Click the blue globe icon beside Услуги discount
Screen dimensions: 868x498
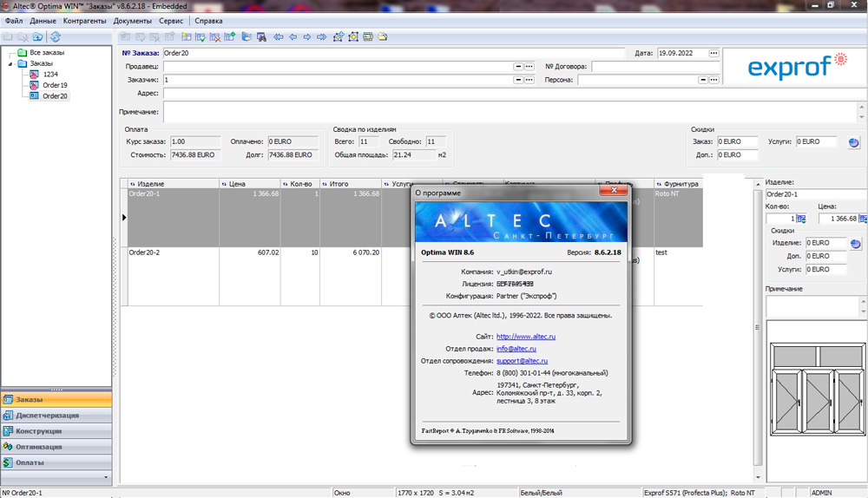coord(854,142)
